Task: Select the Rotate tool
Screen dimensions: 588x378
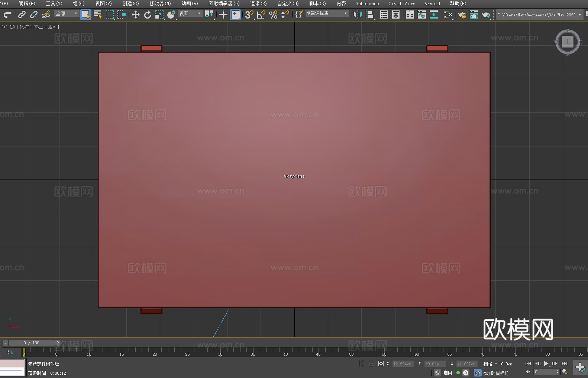Action: [x=148, y=14]
